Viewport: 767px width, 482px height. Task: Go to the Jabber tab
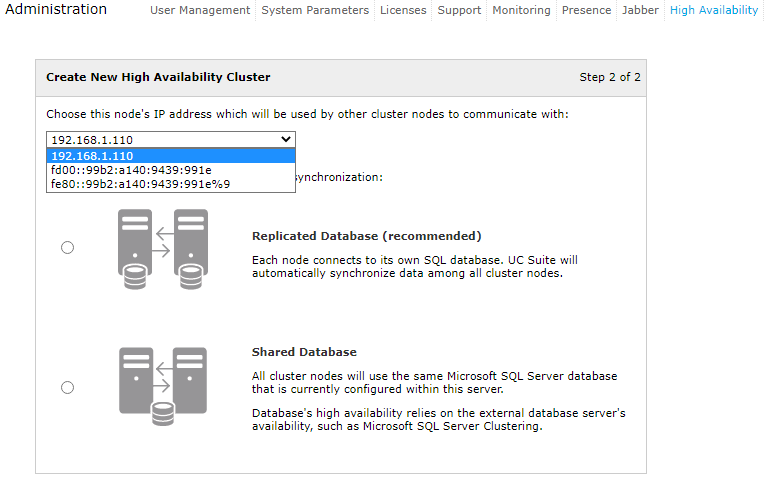pyautogui.click(x=640, y=10)
